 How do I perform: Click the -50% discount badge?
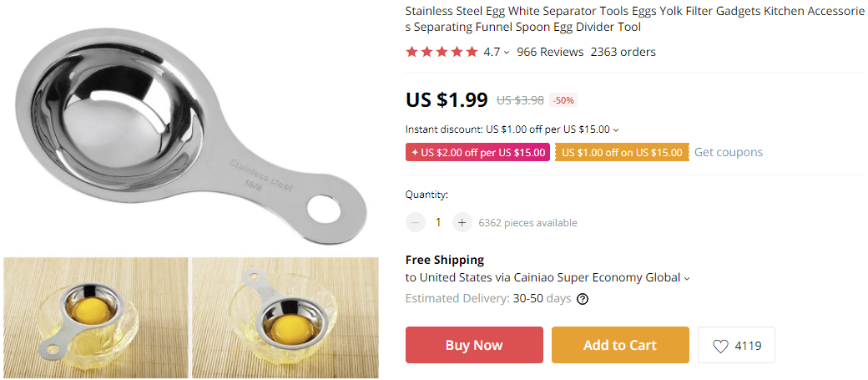[563, 100]
